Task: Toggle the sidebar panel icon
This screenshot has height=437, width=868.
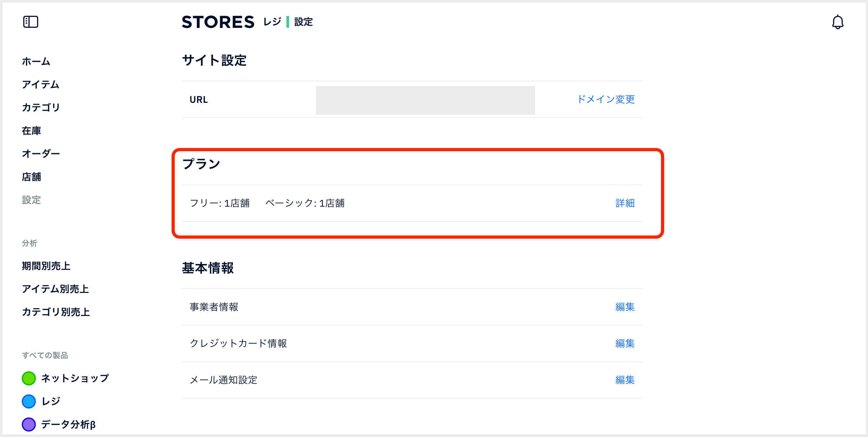Action: pyautogui.click(x=30, y=22)
